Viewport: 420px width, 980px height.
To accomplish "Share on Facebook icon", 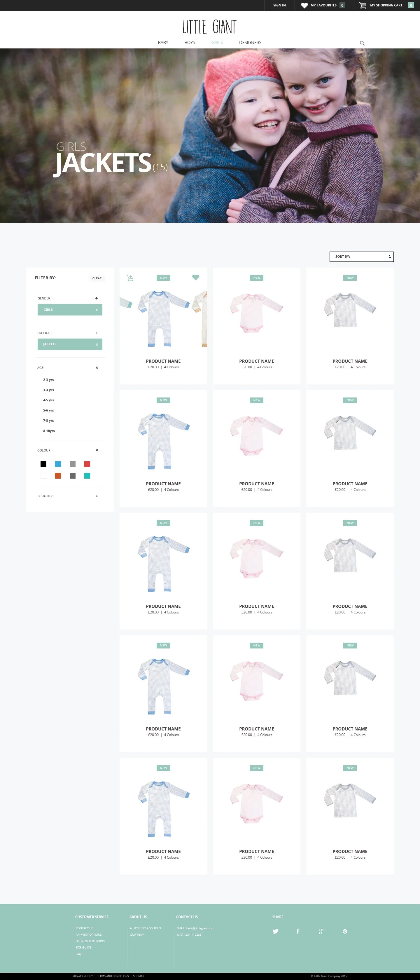I will coord(297,931).
